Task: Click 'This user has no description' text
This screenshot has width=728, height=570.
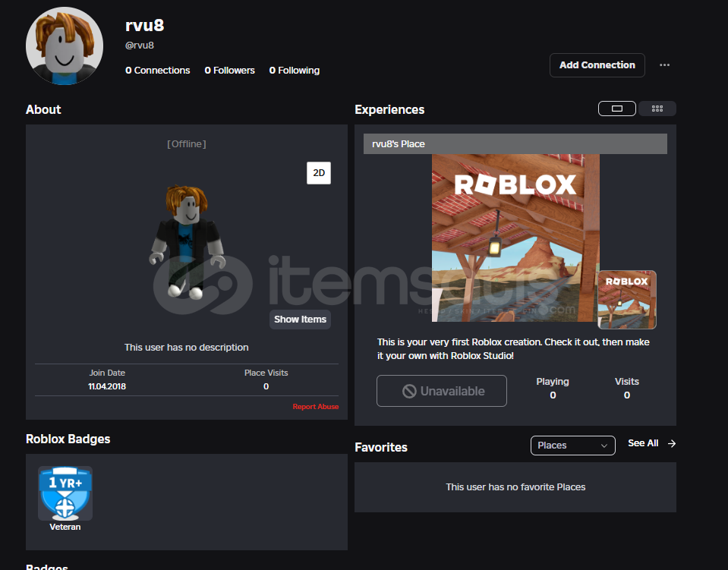Action: point(186,347)
